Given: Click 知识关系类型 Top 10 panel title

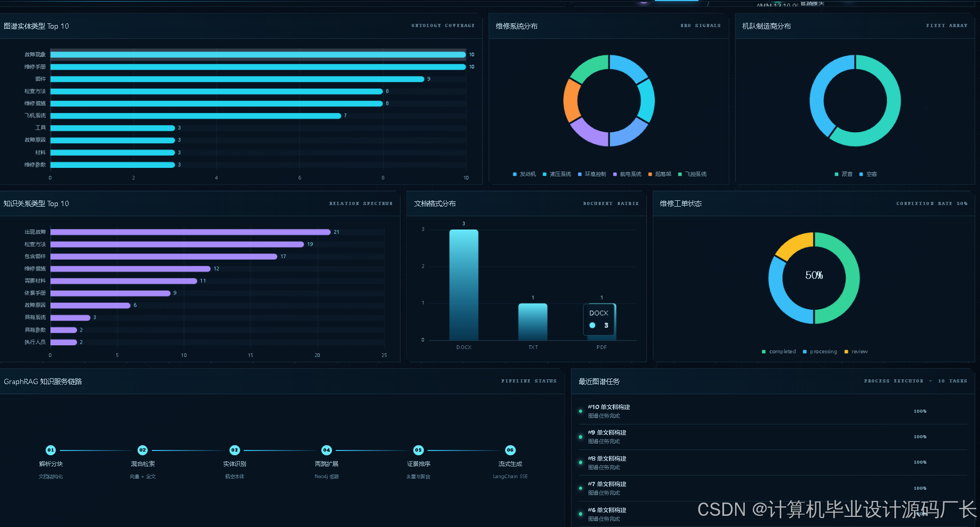Looking at the screenshot, I should 36,203.
